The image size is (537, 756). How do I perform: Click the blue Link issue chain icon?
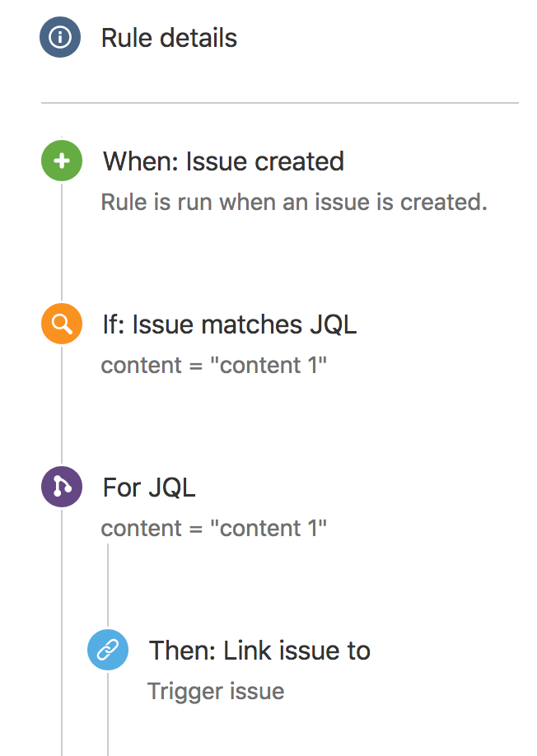(108, 650)
